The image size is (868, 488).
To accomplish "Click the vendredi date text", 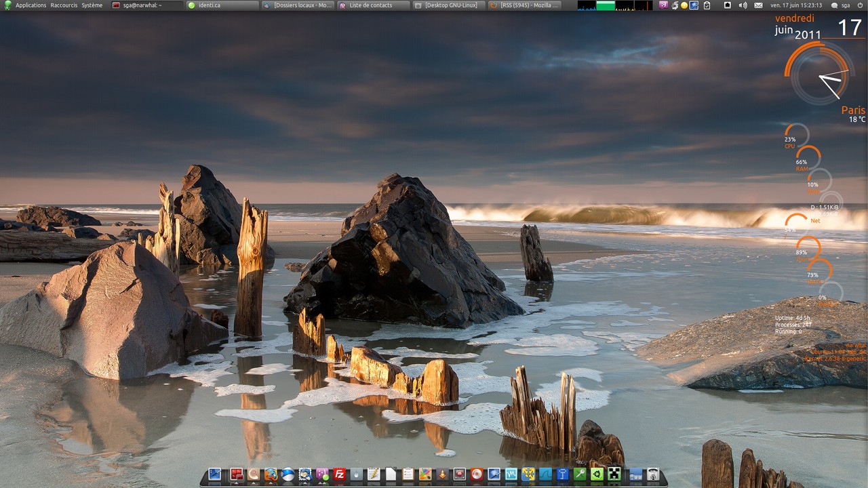I will pos(795,18).
